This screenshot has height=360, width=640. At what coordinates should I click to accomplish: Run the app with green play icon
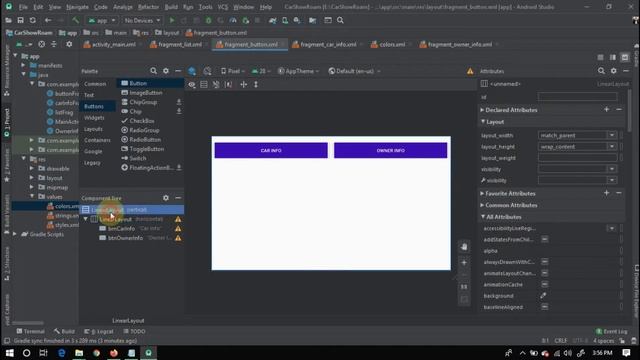coord(172,20)
